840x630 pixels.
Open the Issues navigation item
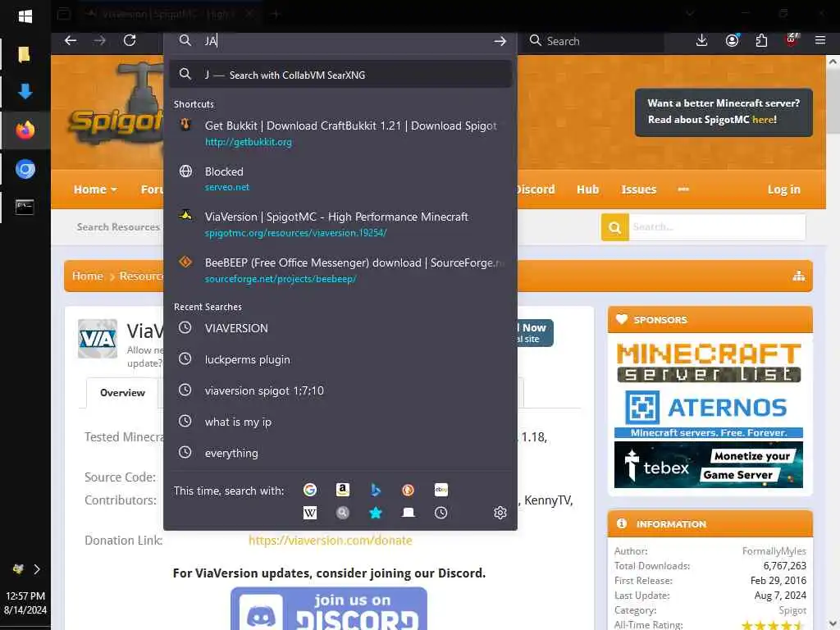[638, 189]
